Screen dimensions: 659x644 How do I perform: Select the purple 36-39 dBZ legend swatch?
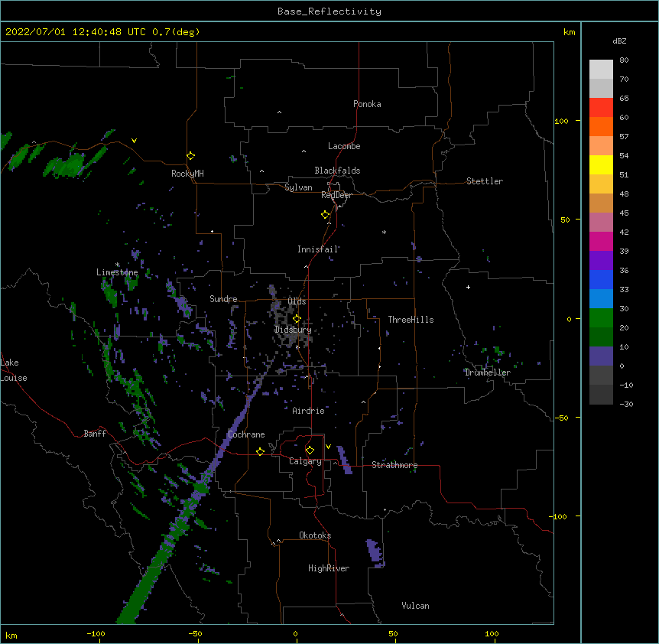click(601, 261)
